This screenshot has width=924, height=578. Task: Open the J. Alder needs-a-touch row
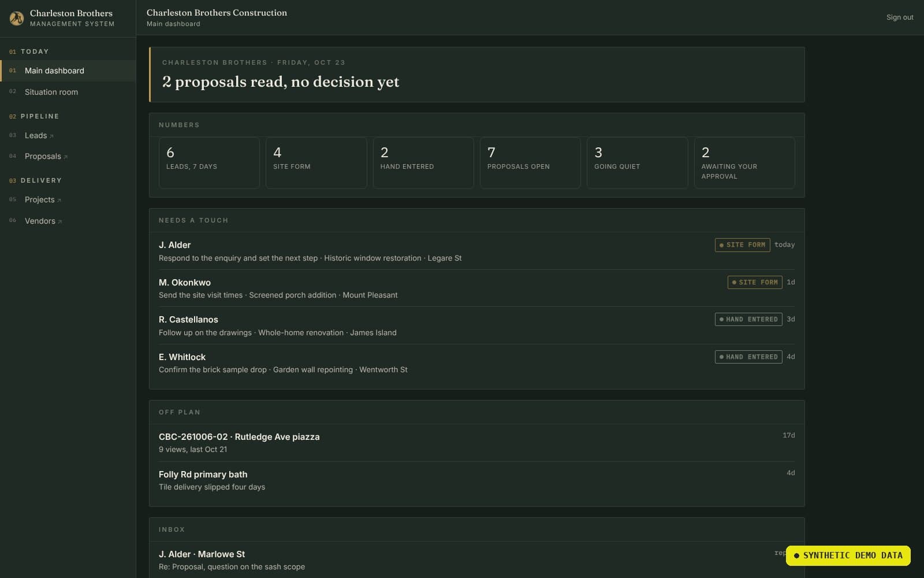476,251
